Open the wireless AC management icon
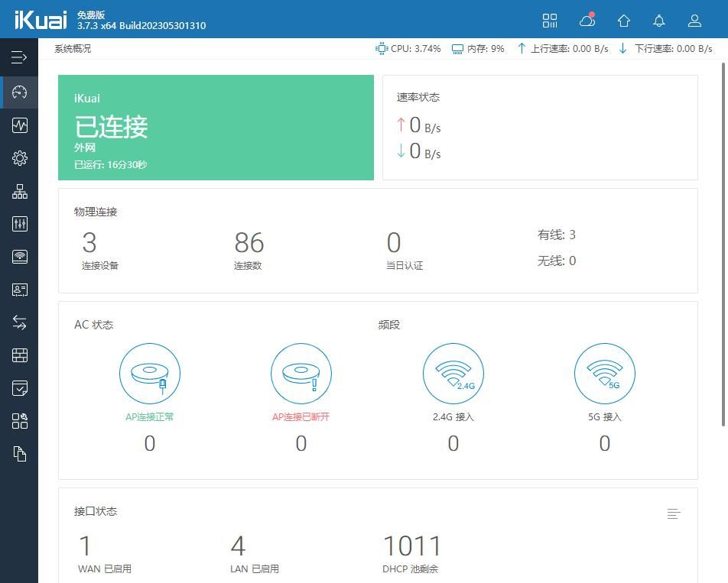Viewport: 728px width, 583px height. tap(20, 257)
